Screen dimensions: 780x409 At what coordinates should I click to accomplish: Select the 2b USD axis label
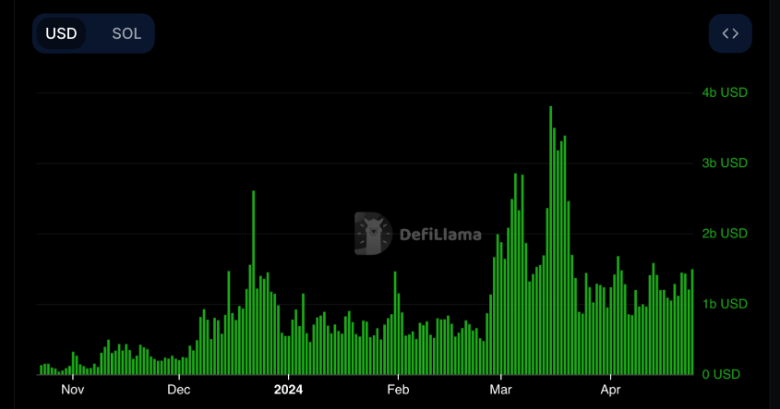tap(724, 233)
